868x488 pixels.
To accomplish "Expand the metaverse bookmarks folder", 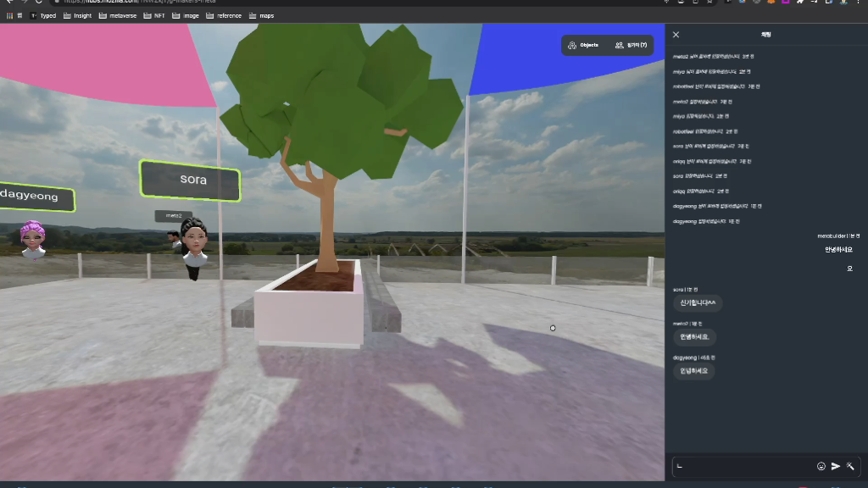I will [120, 15].
